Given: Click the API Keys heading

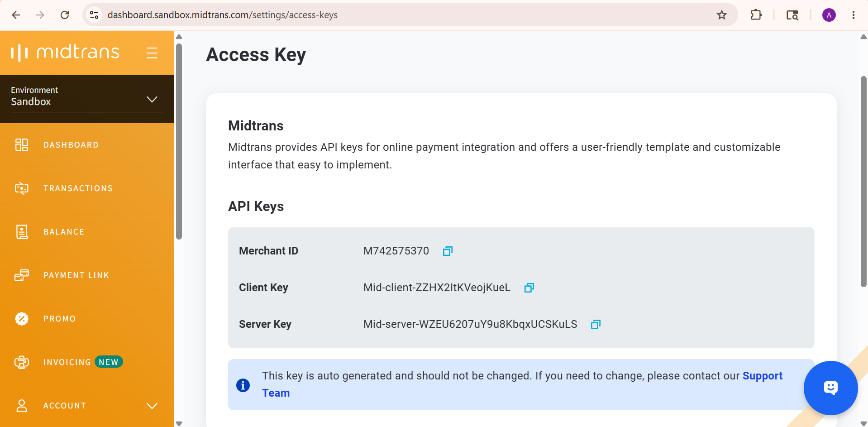Looking at the screenshot, I should click(256, 206).
